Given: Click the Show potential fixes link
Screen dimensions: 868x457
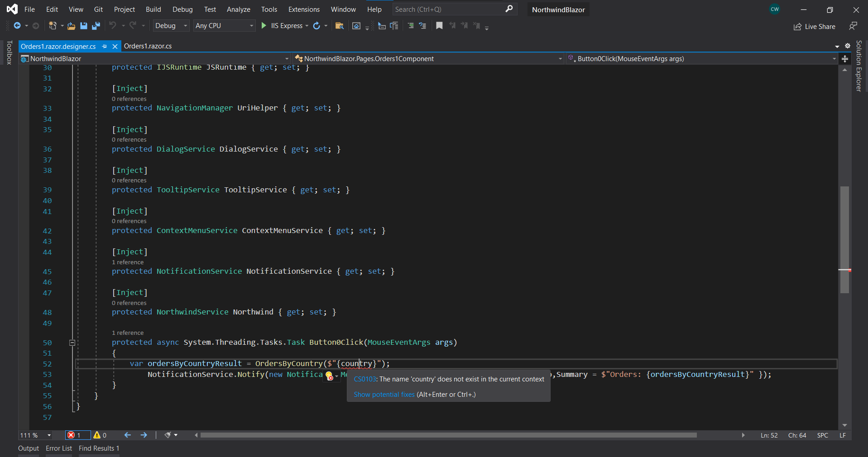Looking at the screenshot, I should click(x=384, y=394).
